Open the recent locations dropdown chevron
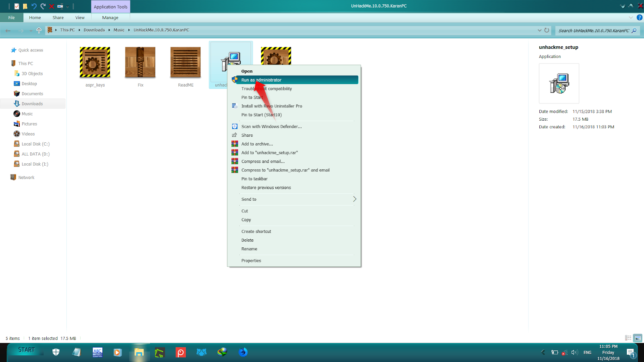 click(x=31, y=31)
